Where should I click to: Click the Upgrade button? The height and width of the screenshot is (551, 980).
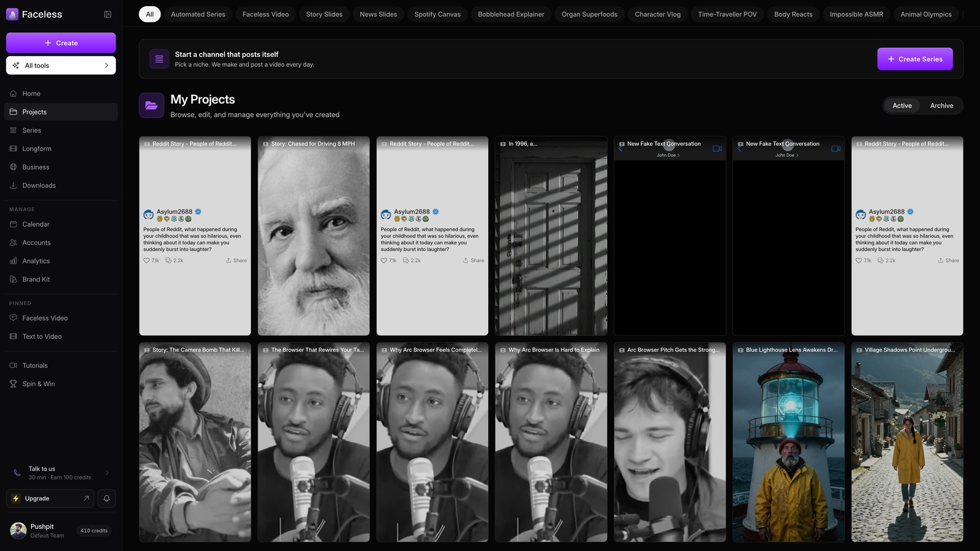51,498
